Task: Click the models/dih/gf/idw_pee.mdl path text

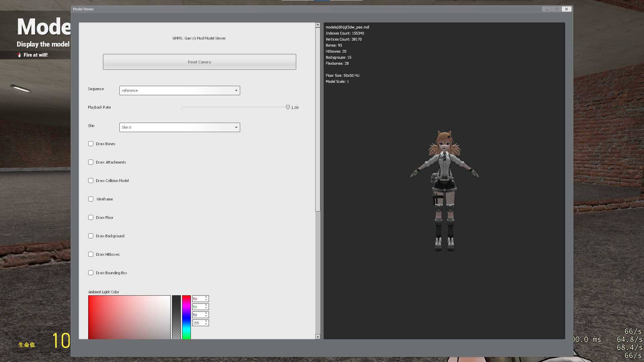Action: click(347, 27)
